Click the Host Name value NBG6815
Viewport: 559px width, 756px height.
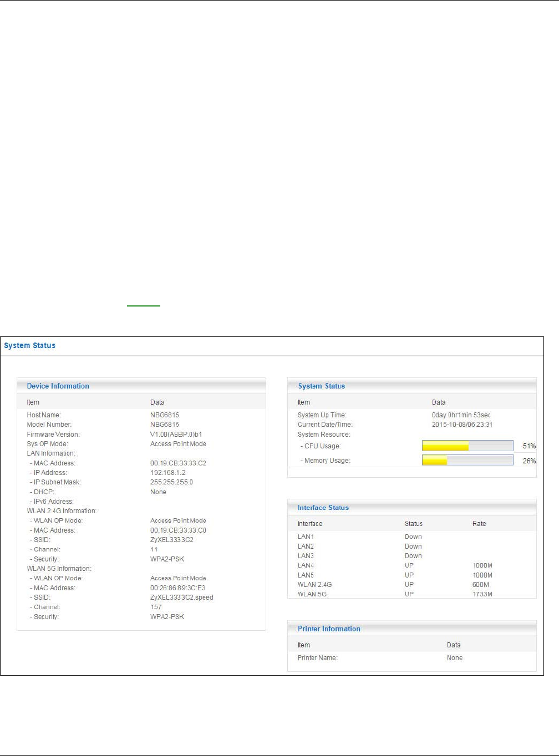165,415
